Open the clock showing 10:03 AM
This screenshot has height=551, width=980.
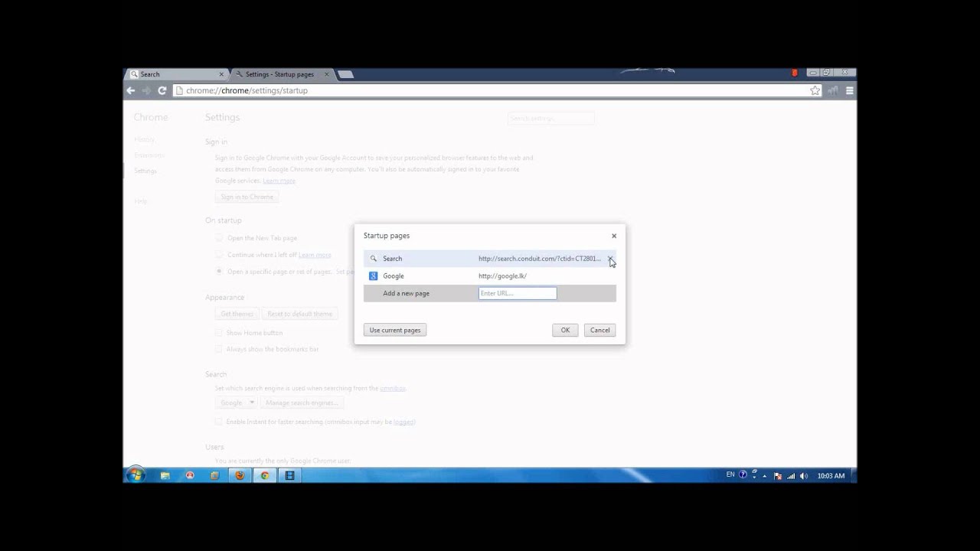(831, 476)
